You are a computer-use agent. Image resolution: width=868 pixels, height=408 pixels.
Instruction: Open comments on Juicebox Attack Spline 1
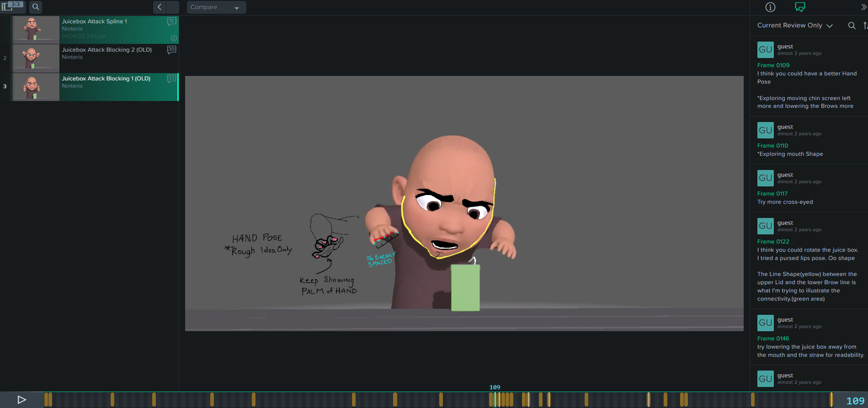pos(172,21)
